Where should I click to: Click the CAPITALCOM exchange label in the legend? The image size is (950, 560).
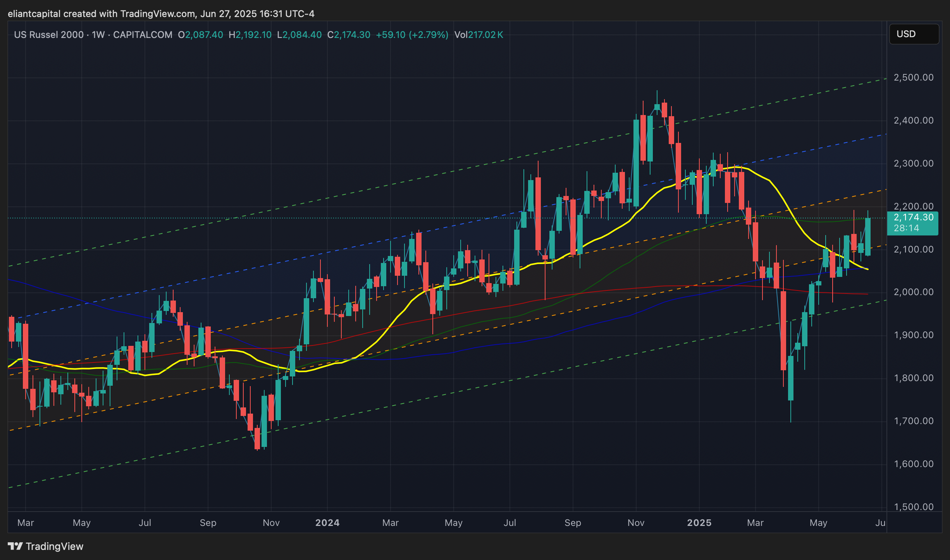tap(143, 35)
